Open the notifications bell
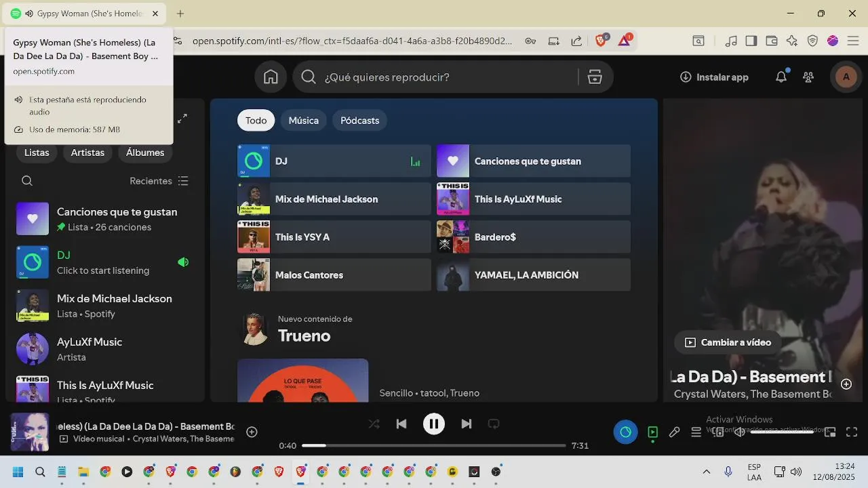 coord(781,77)
